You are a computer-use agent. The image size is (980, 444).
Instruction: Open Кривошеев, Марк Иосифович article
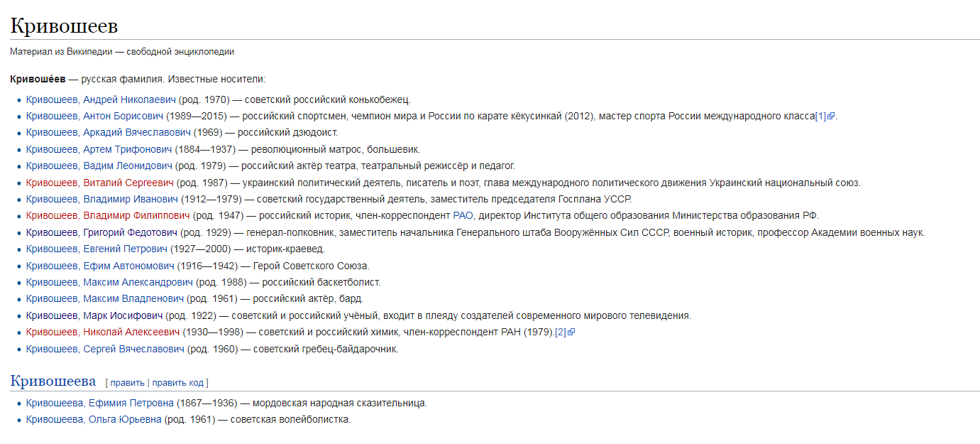point(94,315)
